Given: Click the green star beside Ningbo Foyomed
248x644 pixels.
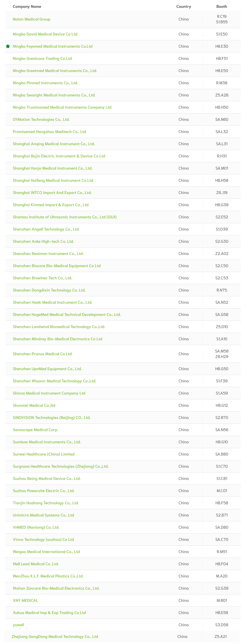Looking at the screenshot, I should (x=8, y=46).
